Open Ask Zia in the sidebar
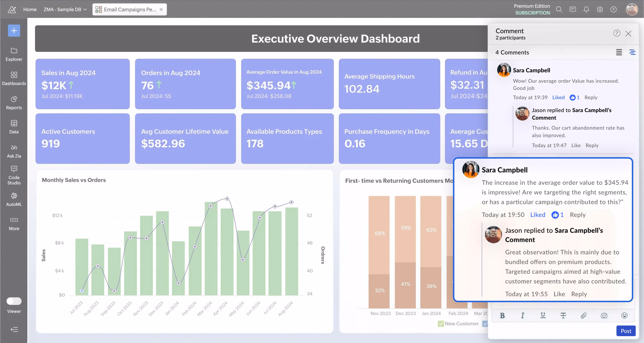The image size is (644, 343). [14, 151]
